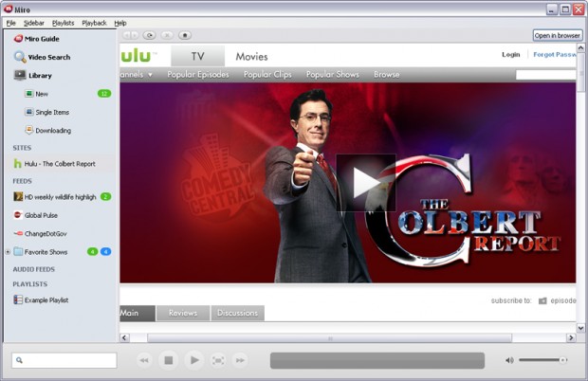
Task: Stop playback in Miro player
Action: [169, 360]
